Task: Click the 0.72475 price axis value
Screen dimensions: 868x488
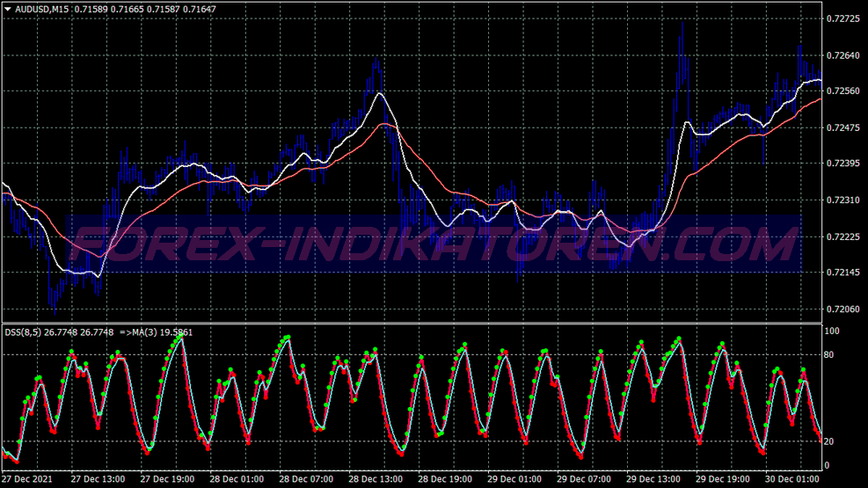Action: pos(843,127)
